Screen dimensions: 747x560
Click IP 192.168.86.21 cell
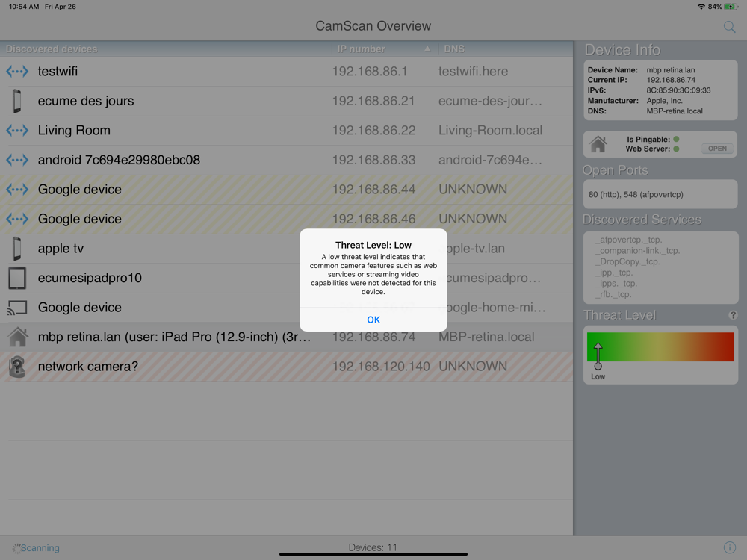click(x=373, y=101)
